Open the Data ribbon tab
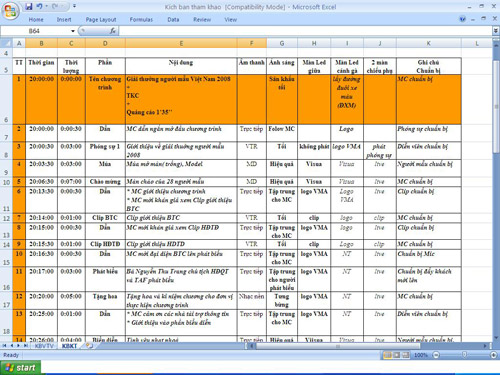Image resolution: width=500 pixels, height=375 pixels. (173, 20)
